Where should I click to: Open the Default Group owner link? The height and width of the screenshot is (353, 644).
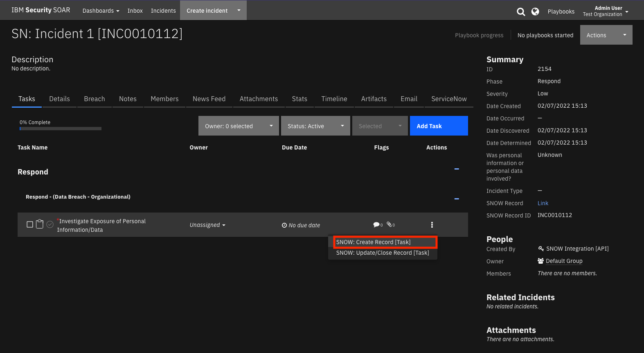[x=564, y=261]
